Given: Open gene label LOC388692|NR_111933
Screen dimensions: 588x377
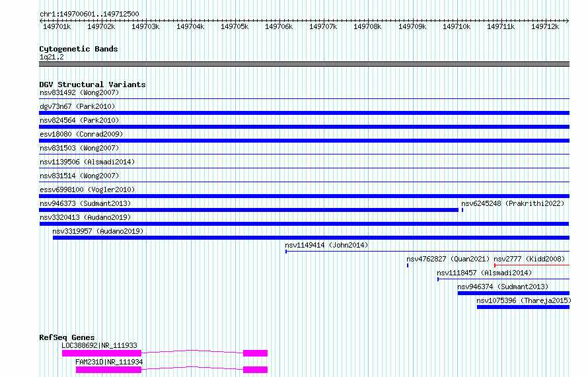Looking at the screenshot, I should [x=99, y=345].
